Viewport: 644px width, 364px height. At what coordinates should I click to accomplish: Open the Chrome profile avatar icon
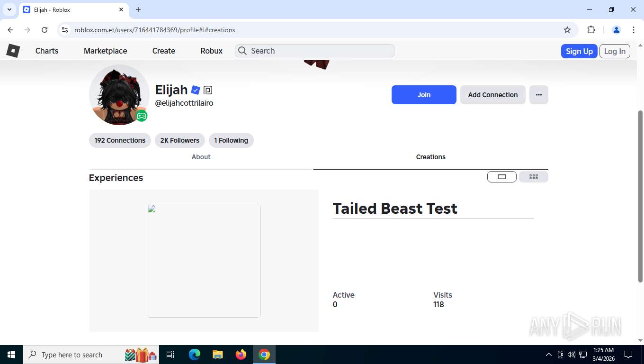tap(616, 30)
